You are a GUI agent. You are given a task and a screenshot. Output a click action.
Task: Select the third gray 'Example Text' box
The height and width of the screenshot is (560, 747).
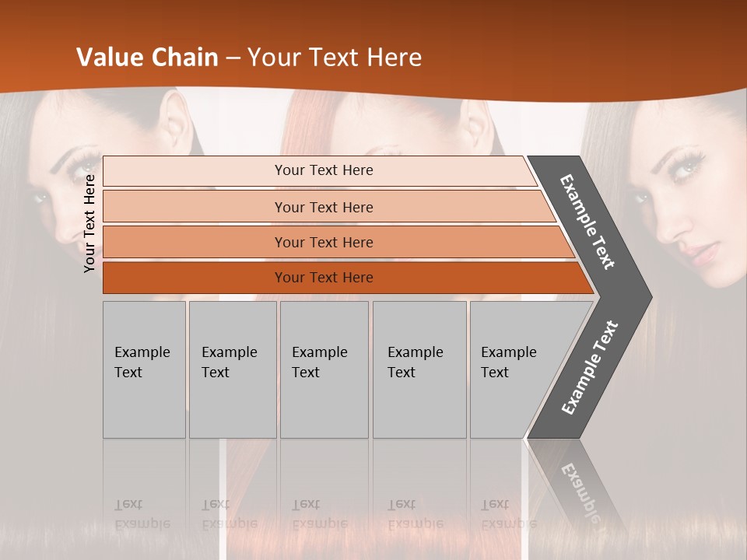324,369
